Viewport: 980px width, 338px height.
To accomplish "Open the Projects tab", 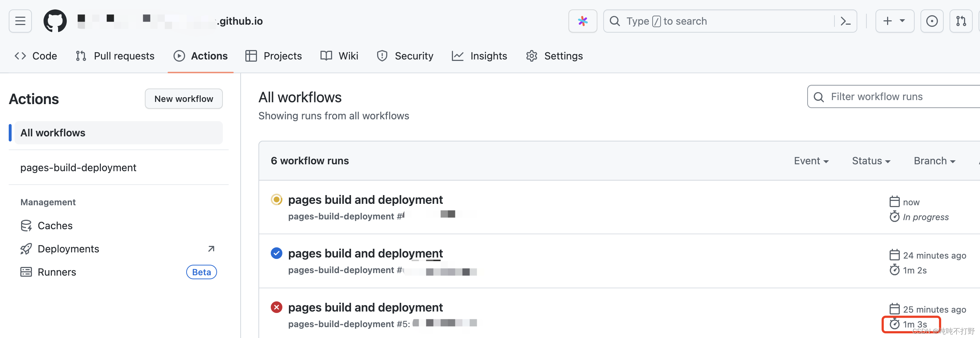I will pos(274,56).
